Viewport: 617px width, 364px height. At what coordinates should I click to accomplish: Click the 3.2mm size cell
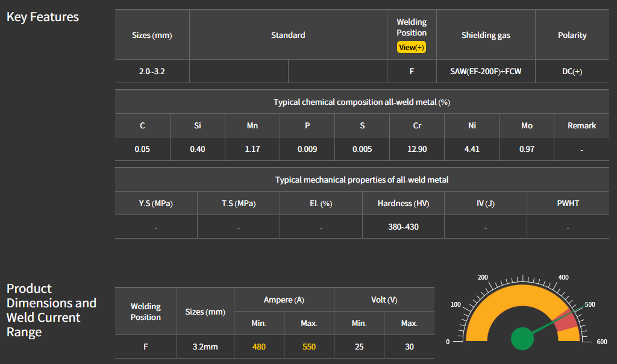tap(205, 347)
